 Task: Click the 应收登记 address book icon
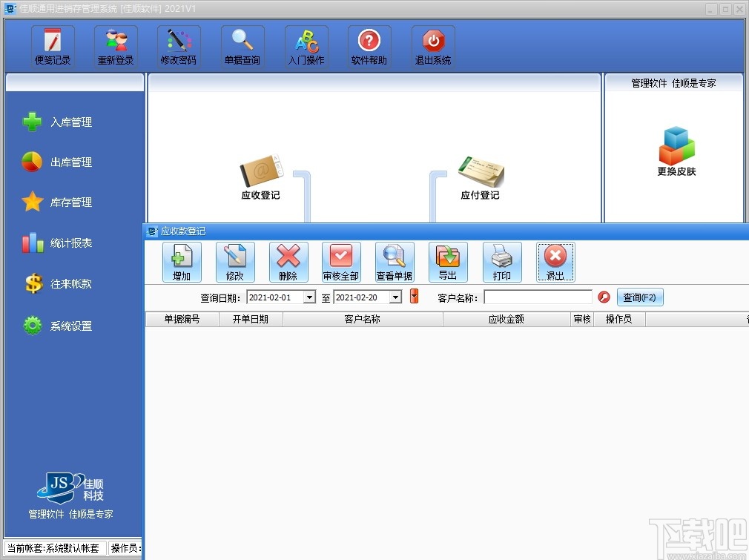(x=261, y=177)
